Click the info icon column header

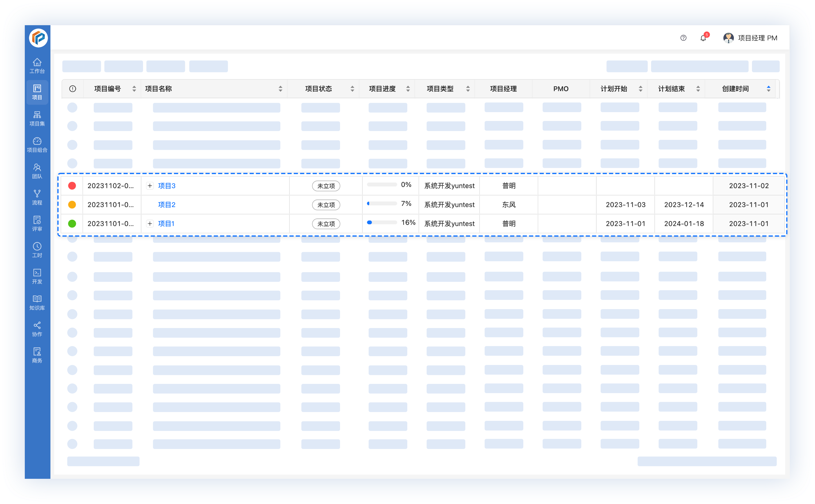[72, 89]
